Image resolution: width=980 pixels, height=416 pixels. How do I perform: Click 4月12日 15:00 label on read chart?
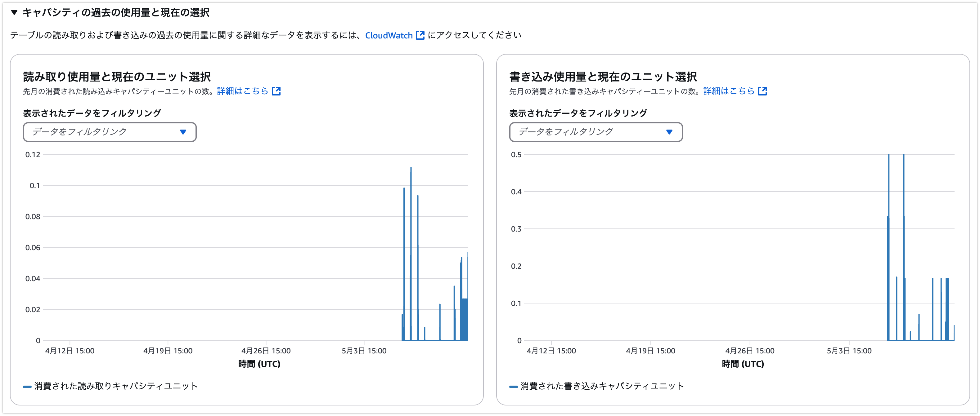pyautogui.click(x=70, y=351)
